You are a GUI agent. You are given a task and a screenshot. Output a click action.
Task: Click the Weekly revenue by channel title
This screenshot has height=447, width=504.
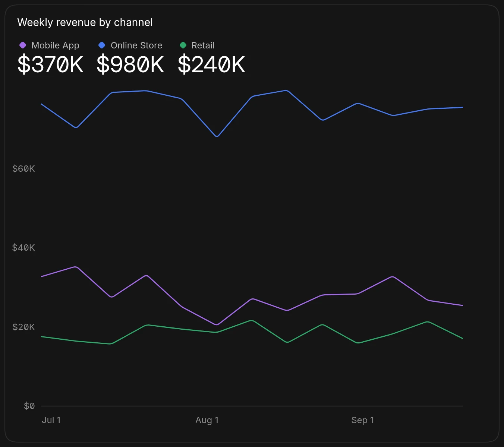(x=85, y=23)
